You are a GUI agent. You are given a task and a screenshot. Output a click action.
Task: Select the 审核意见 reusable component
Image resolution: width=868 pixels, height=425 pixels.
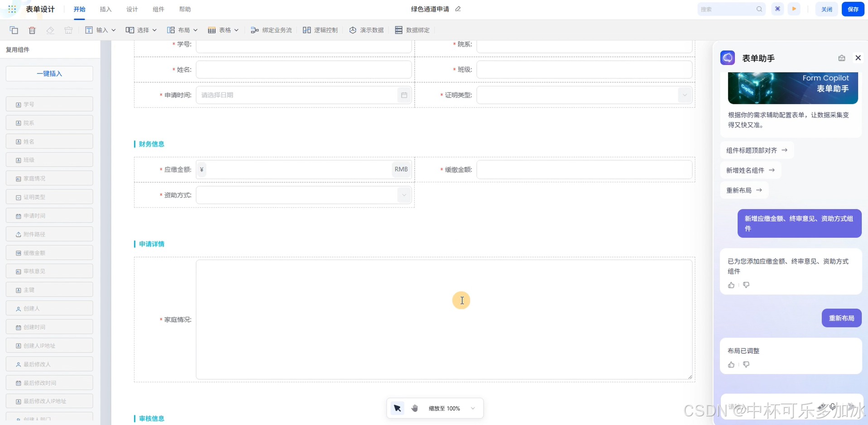49,271
